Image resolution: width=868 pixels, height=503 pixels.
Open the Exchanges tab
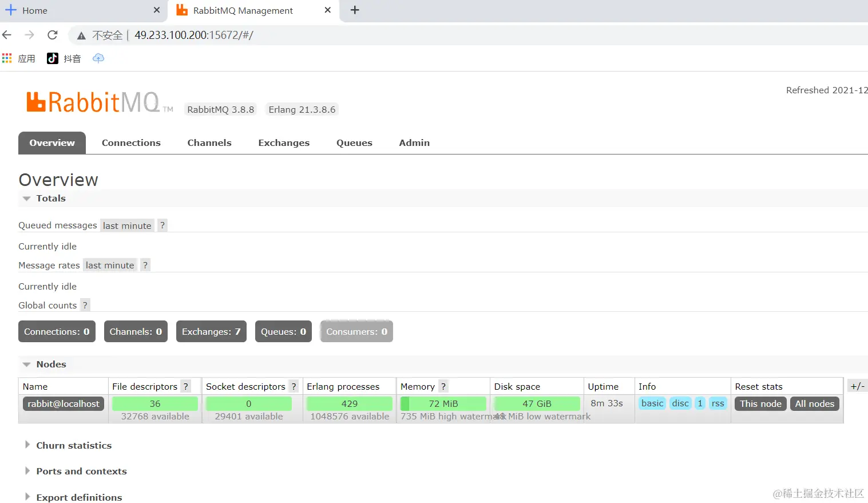284,143
